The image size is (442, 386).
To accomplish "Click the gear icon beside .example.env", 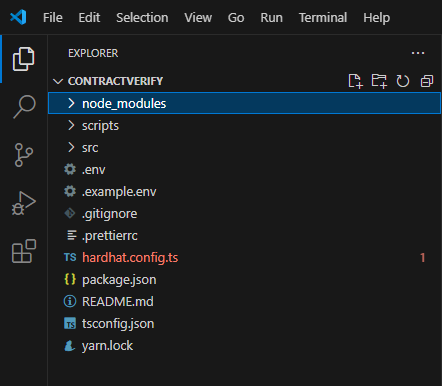I will pos(70,191).
